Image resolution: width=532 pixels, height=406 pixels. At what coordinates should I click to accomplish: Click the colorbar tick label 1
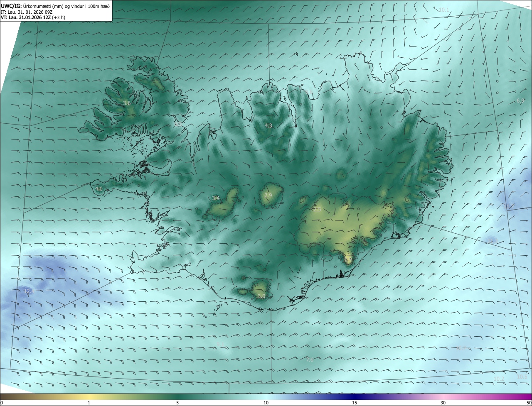click(89, 403)
